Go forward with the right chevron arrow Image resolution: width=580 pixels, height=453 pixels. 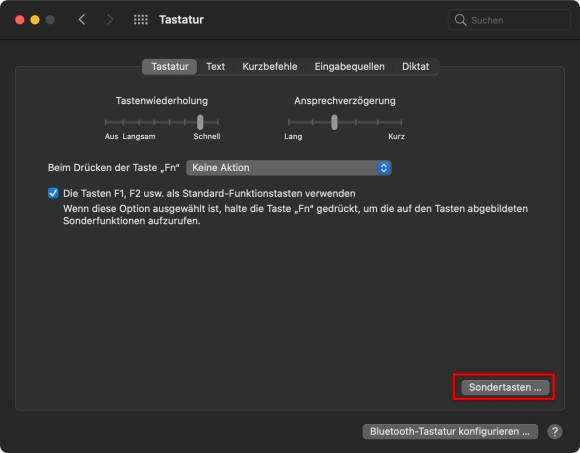click(109, 20)
